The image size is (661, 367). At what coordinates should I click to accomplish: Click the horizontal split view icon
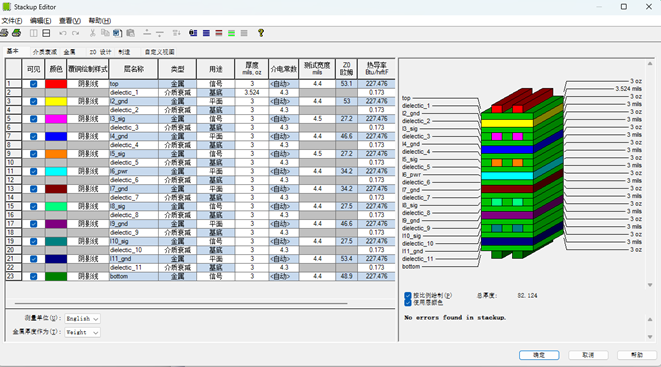coord(46,33)
